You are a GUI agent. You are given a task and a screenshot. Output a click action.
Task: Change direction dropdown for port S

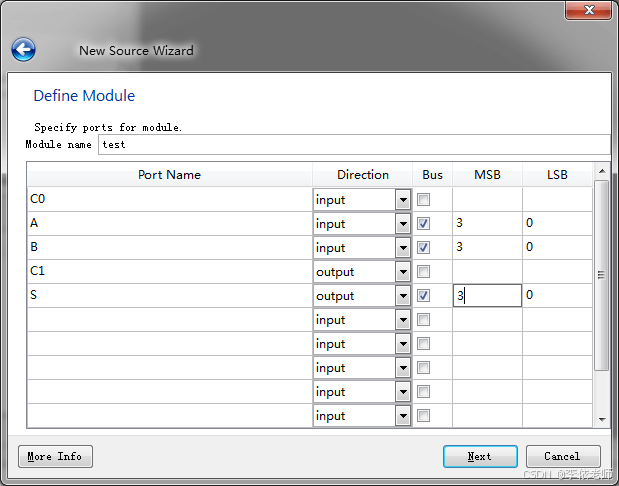click(403, 296)
